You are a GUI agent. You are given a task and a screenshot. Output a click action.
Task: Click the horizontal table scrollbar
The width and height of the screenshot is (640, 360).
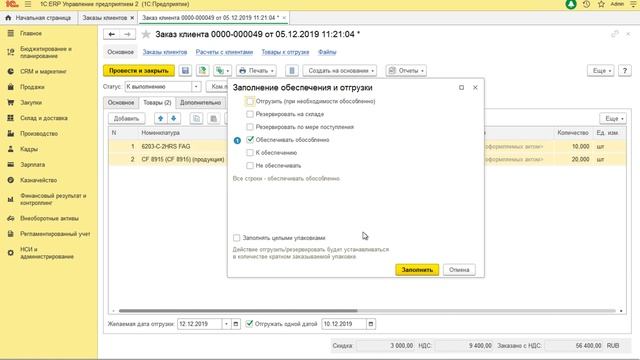238,311
